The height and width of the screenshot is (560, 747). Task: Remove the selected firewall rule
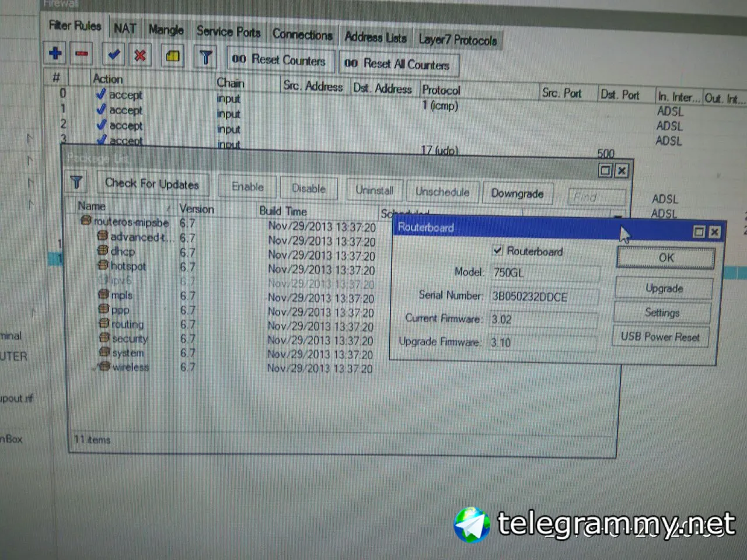pos(82,54)
